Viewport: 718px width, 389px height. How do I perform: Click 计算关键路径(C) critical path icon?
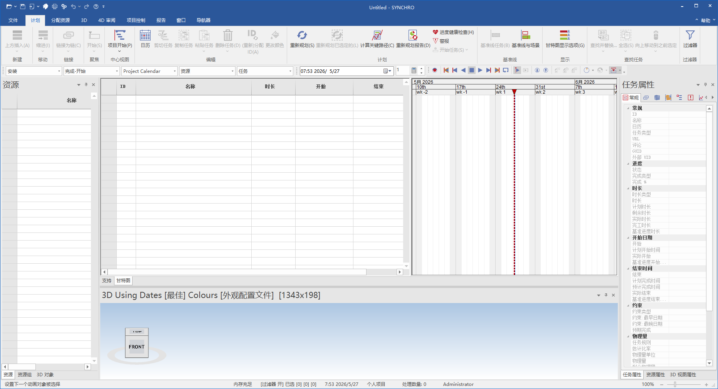point(377,38)
